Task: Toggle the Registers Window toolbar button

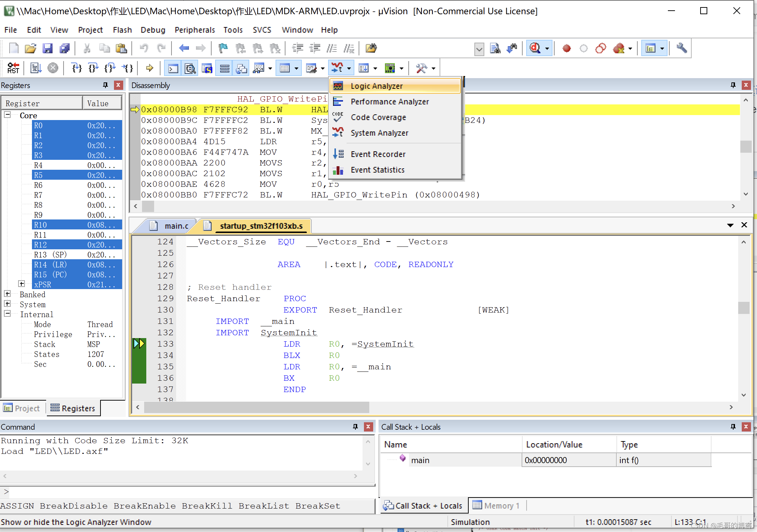Action: [x=224, y=68]
